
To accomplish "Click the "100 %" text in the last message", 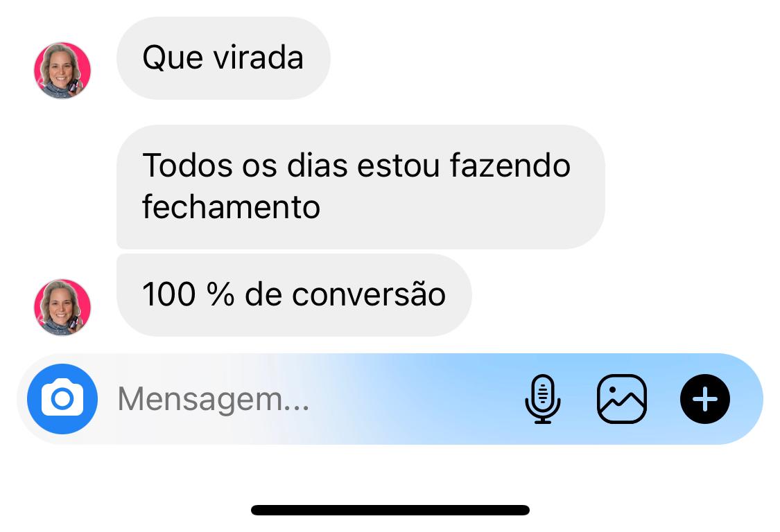I will 188,294.
